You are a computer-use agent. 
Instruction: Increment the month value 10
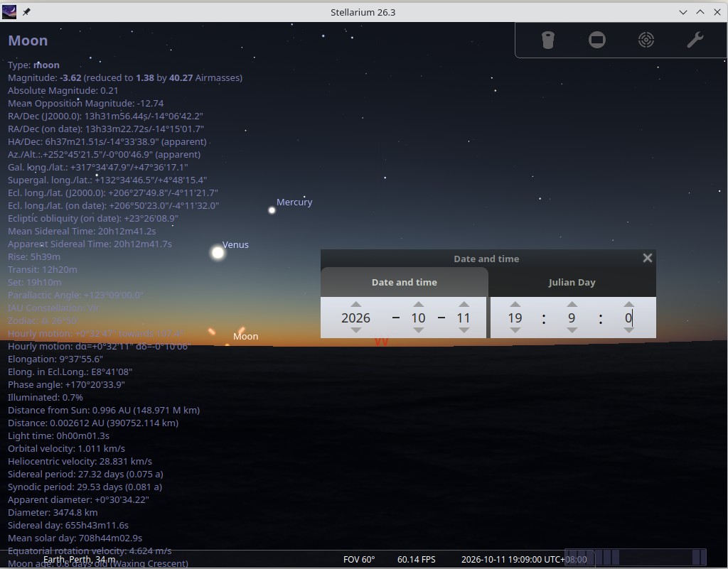[418, 304]
